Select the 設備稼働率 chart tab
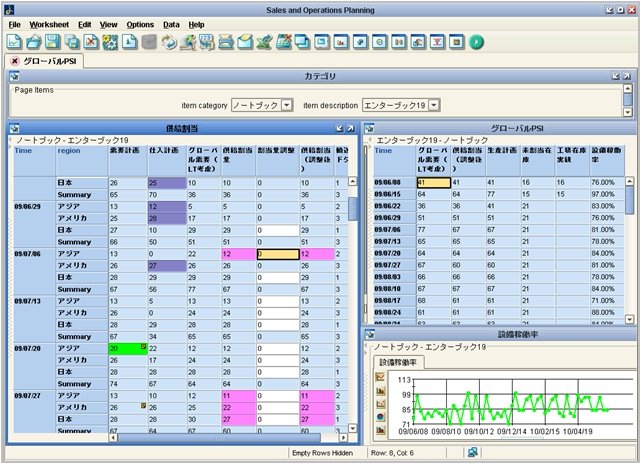The height and width of the screenshot is (464, 641). click(x=398, y=362)
